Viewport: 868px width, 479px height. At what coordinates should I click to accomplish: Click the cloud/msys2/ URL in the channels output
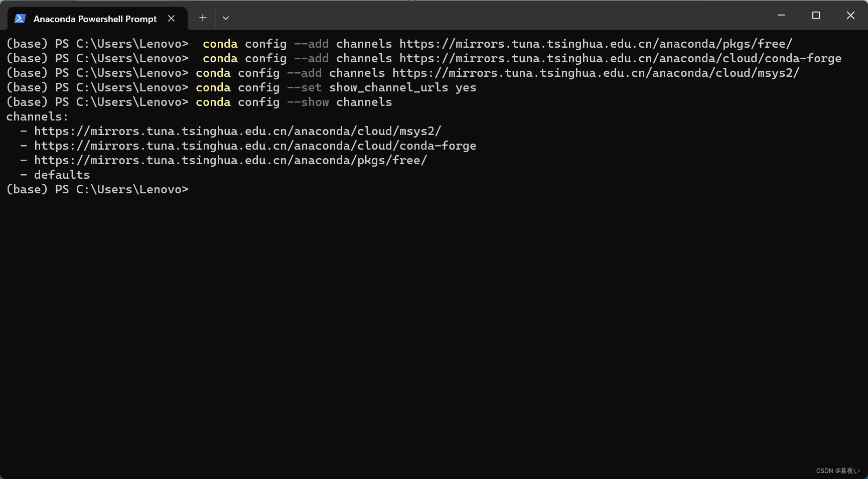[x=237, y=132]
